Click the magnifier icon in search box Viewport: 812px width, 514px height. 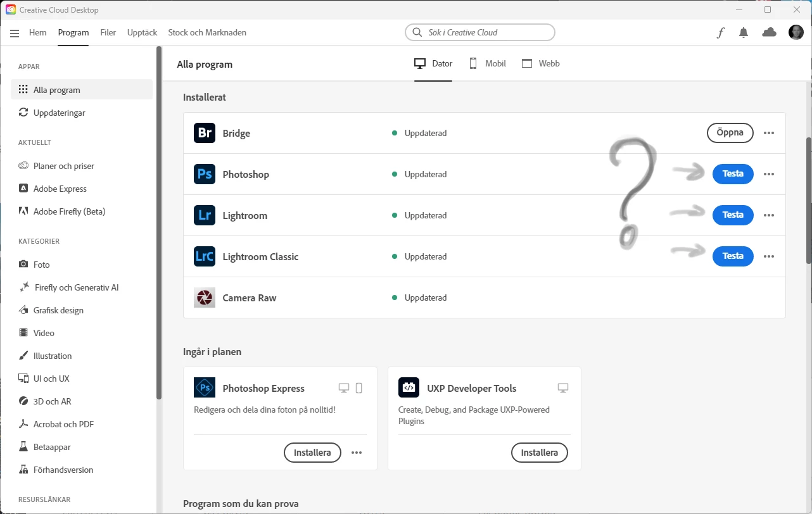tap(417, 32)
